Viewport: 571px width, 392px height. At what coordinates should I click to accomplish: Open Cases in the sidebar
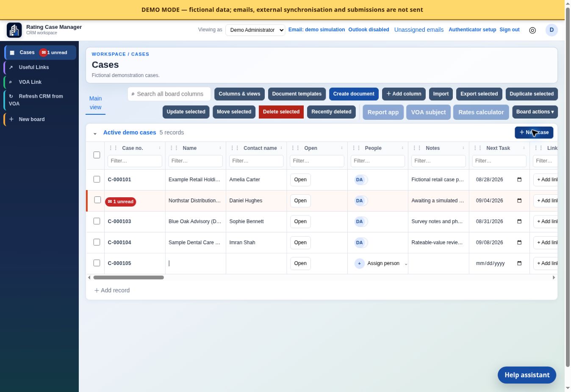pyautogui.click(x=41, y=52)
